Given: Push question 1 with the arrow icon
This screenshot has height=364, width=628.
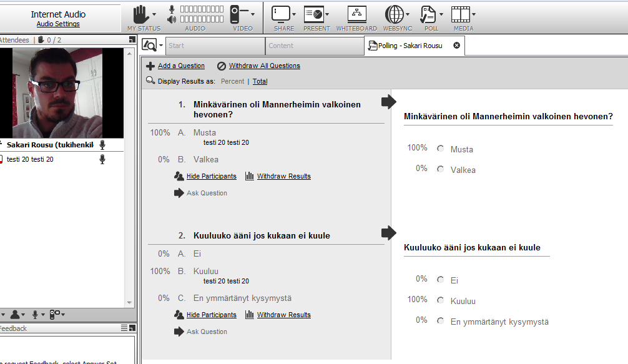Looking at the screenshot, I should (388, 102).
